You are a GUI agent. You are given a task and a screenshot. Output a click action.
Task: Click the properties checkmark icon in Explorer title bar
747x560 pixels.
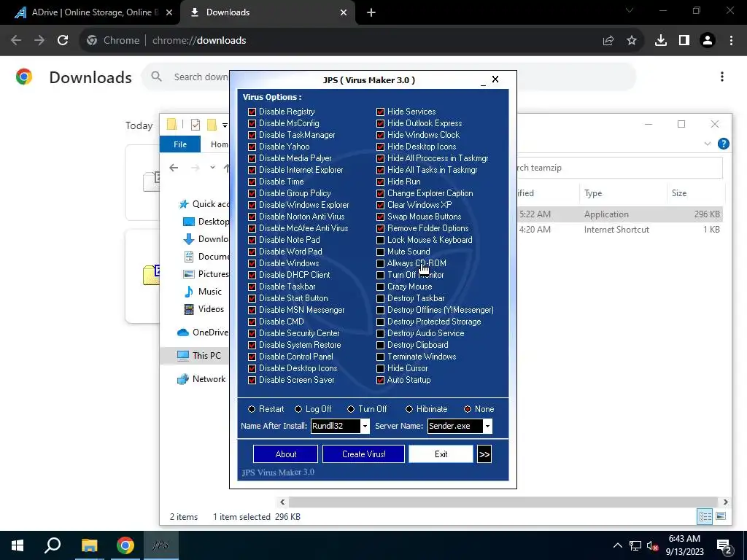coord(196,125)
